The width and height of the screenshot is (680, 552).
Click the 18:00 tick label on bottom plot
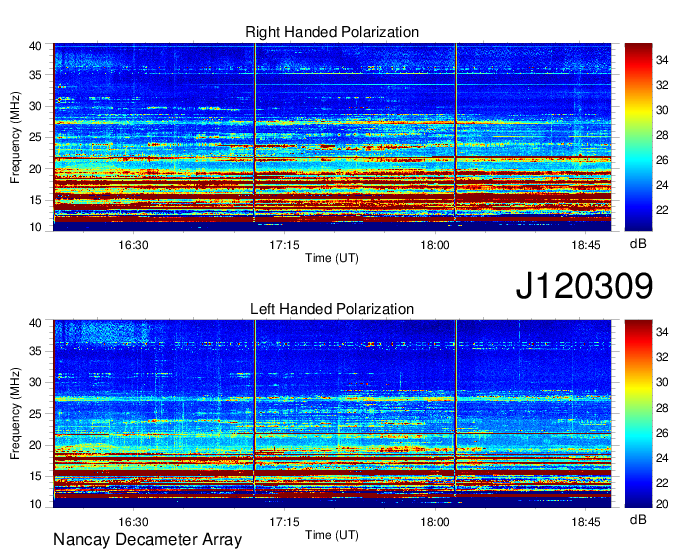(435, 522)
